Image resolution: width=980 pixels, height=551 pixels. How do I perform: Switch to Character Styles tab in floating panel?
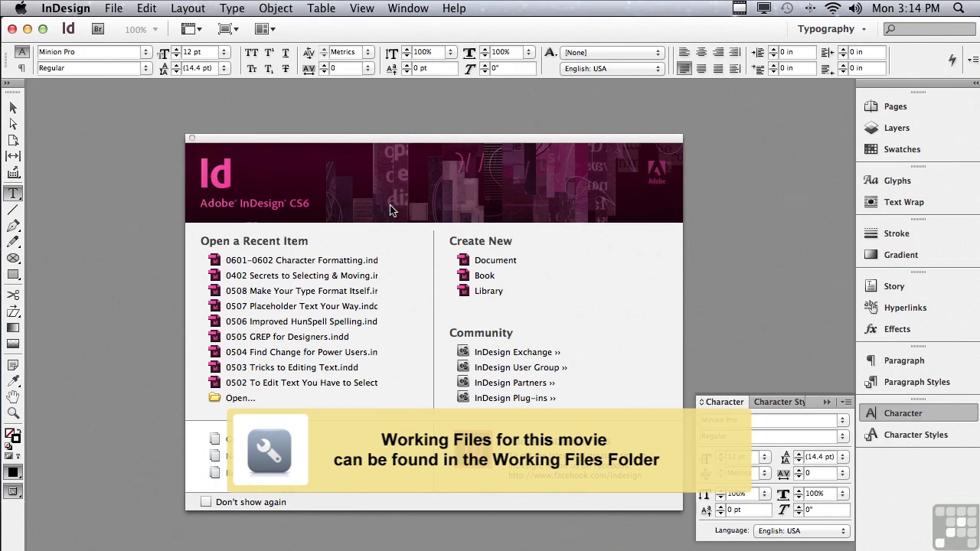click(x=779, y=402)
